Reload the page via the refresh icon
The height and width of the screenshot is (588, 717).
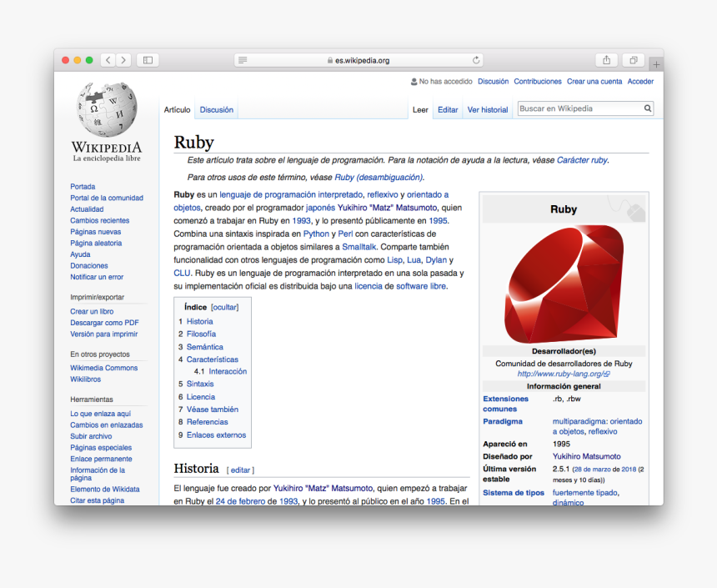click(475, 59)
